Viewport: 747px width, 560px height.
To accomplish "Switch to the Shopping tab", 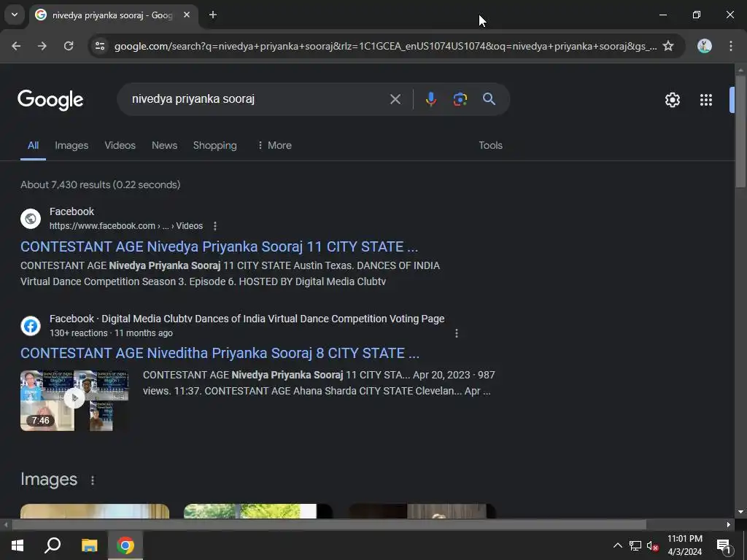I will 215,145.
